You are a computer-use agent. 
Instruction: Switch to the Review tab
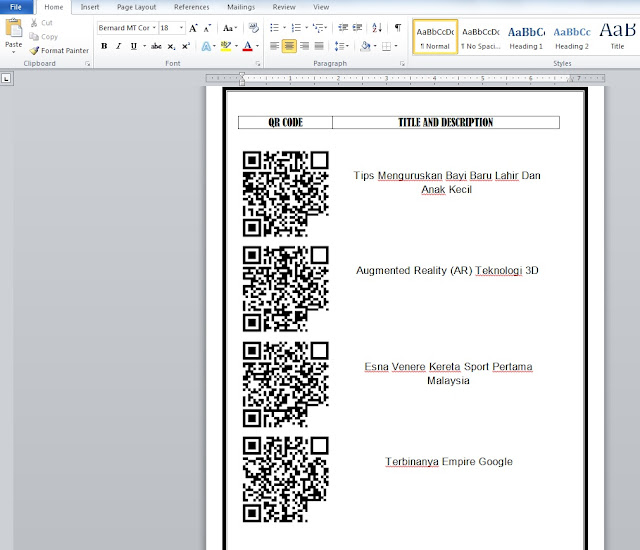284,7
